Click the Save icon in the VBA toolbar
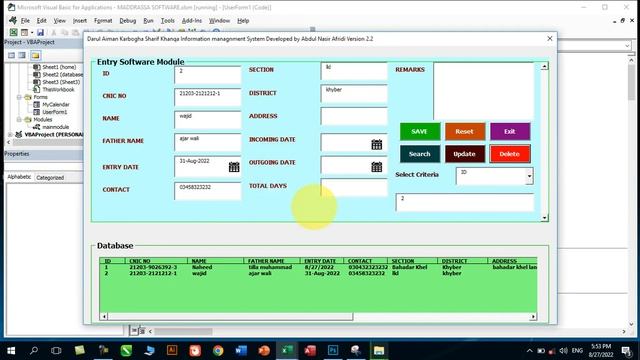Image resolution: width=640 pixels, height=360 pixels. click(40, 32)
